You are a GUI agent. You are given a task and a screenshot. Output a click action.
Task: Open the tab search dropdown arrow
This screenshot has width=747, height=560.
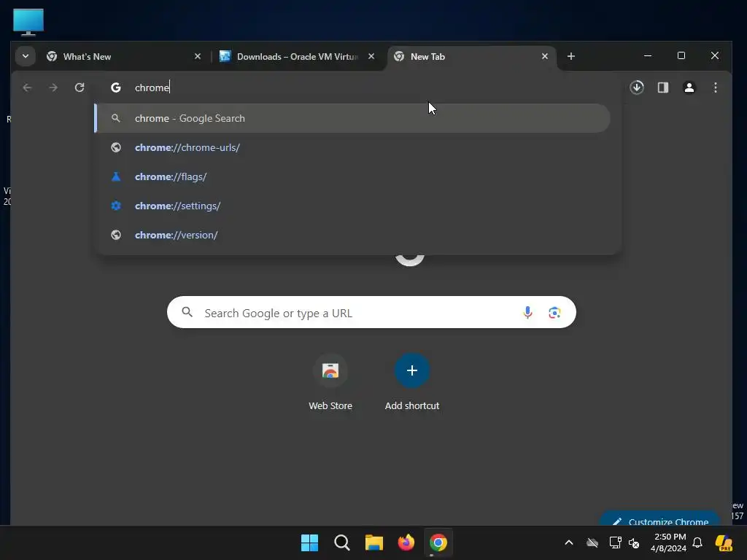[x=26, y=56]
